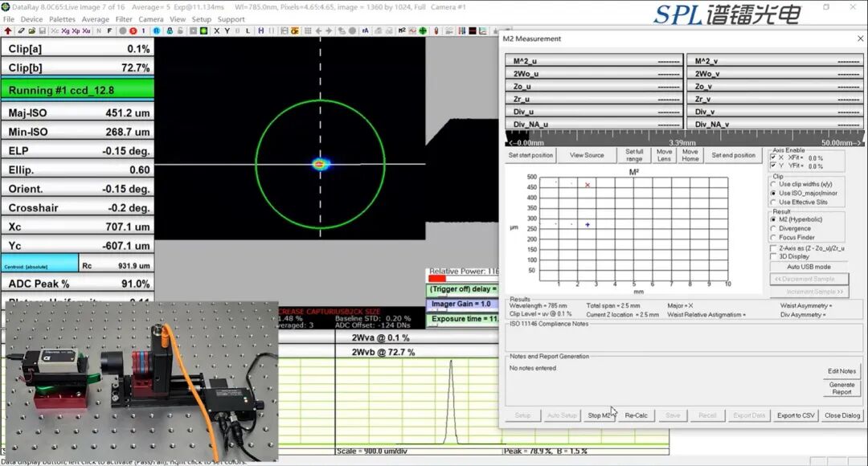Viewport: 868px width, 466px height.
Task: Select the Divergence result radio button
Action: pos(773,228)
